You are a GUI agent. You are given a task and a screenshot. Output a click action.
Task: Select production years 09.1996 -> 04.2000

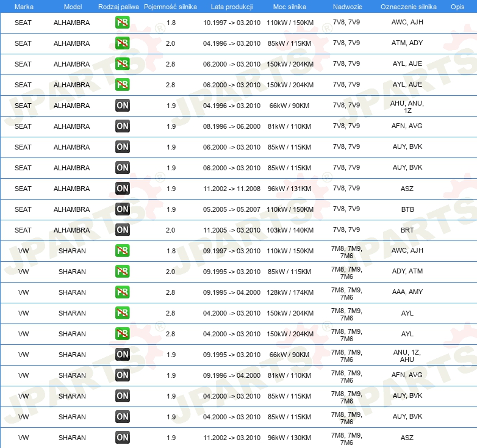point(232,375)
